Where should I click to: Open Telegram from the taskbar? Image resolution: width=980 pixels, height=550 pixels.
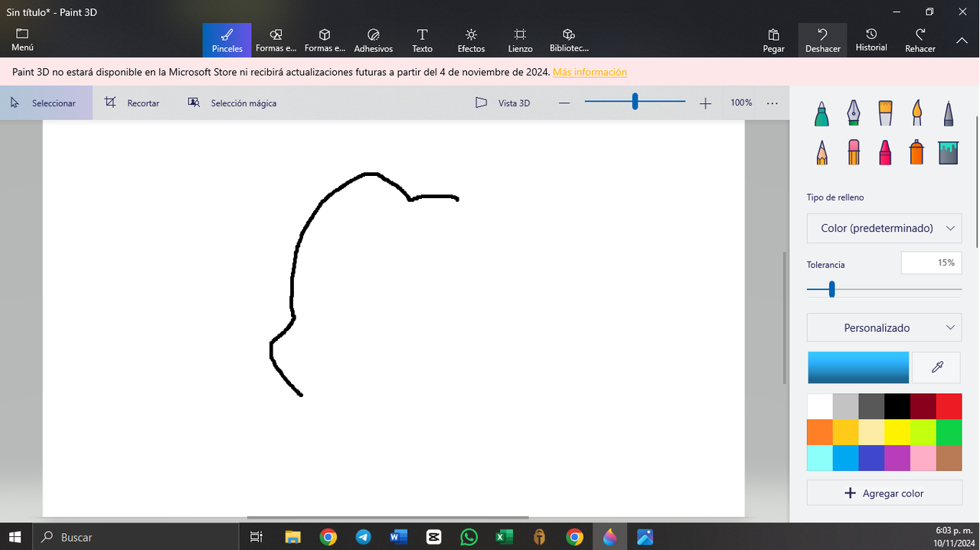[x=363, y=537]
